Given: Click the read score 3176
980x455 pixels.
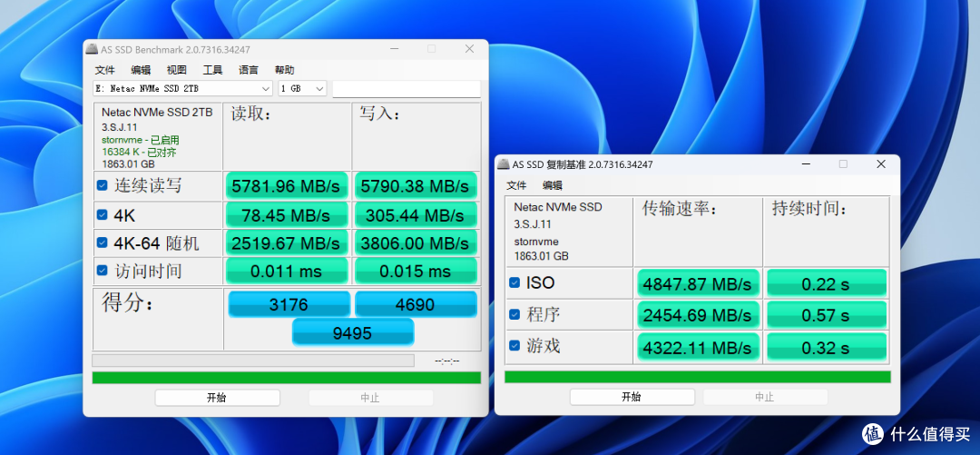Looking at the screenshot, I should pyautogui.click(x=289, y=304).
